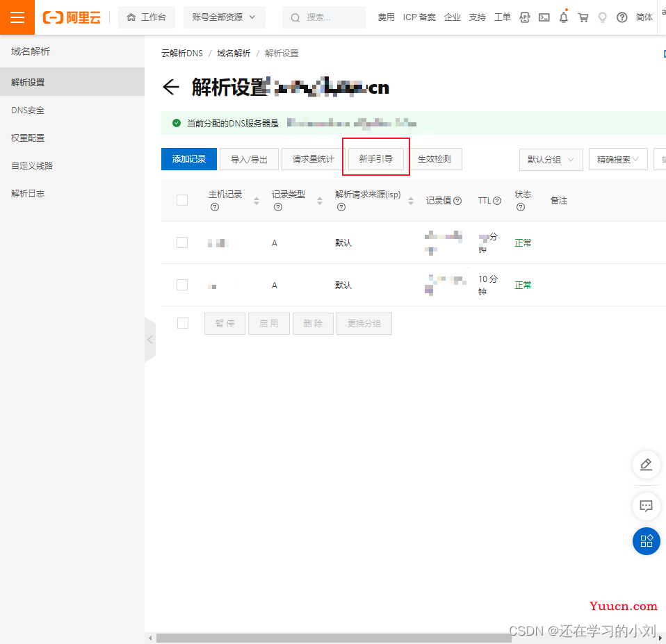This screenshot has width=666, height=644.
Task: Run 生效检测
Action: tap(434, 159)
